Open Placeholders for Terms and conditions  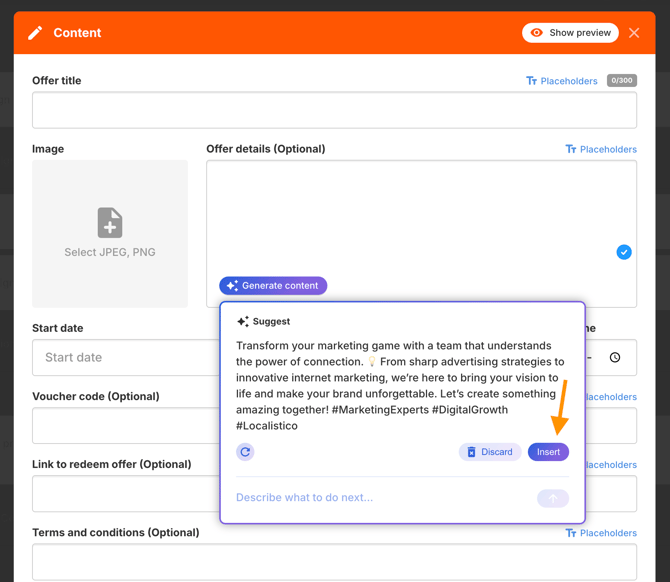click(601, 533)
